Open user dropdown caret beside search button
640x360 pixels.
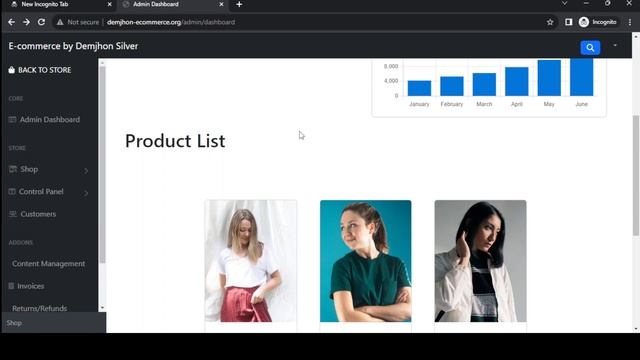(x=615, y=45)
